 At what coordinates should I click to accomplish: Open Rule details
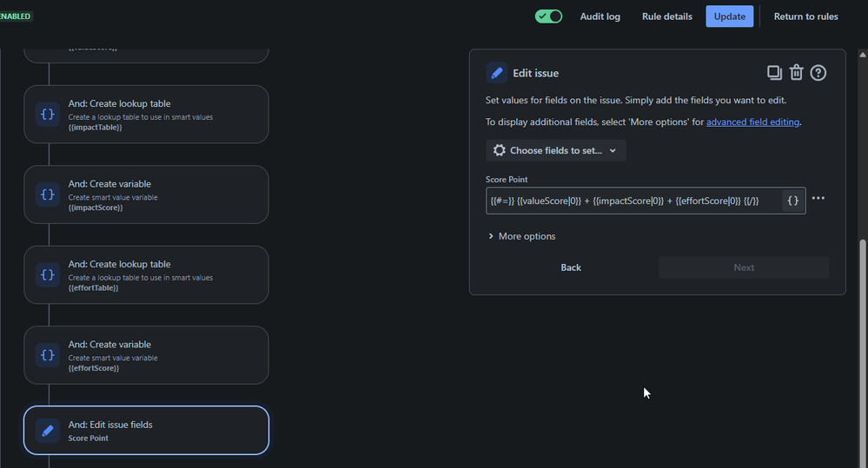667,16
